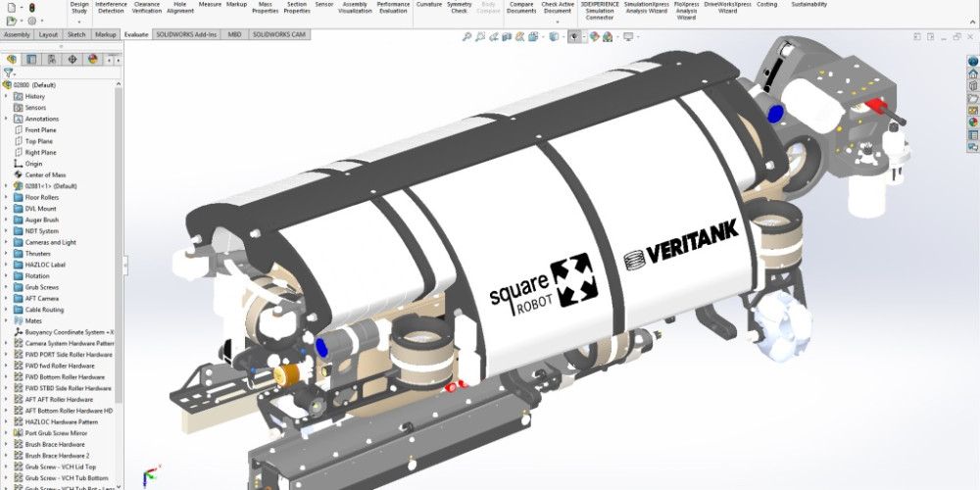Open the ConfigurationManager tab
The image size is (980, 490).
[x=52, y=60]
